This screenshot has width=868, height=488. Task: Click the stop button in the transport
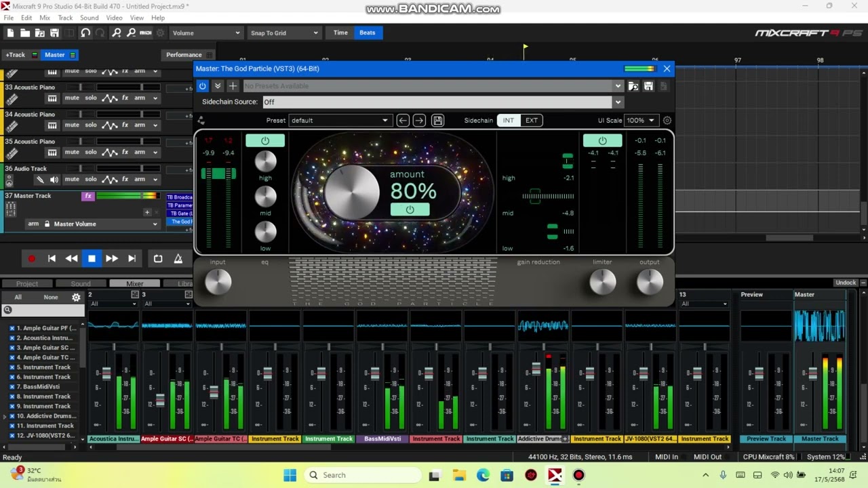92,258
